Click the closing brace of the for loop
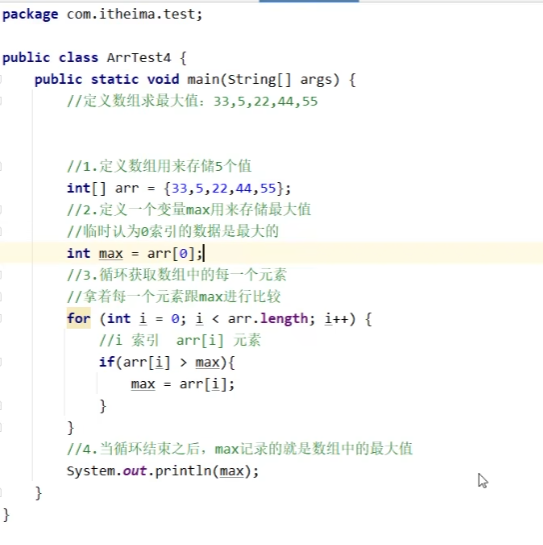This screenshot has height=545, width=543. pyautogui.click(x=71, y=428)
